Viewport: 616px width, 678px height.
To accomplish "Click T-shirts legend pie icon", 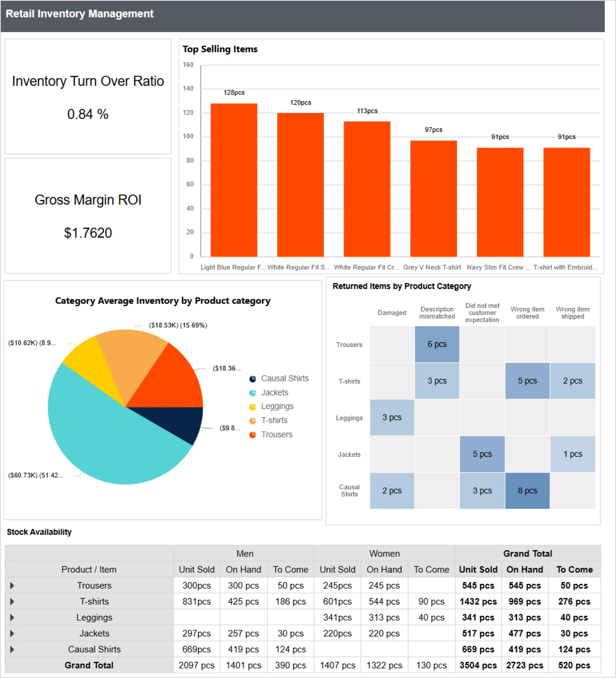I will pos(252,421).
